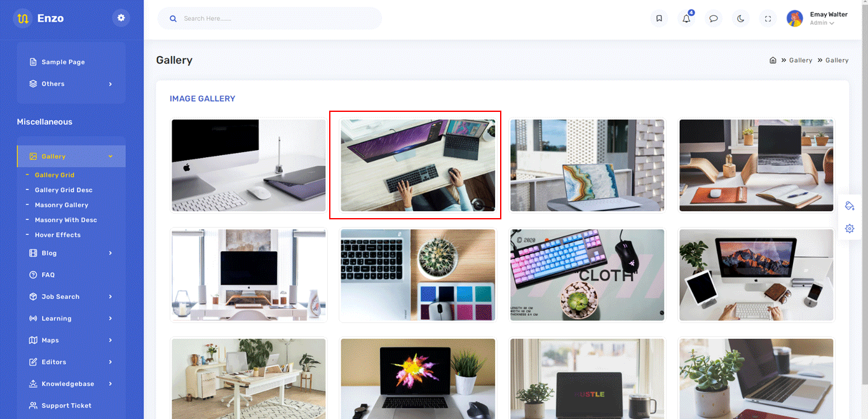Open the RGB keyboard CLOTH thumbnail

(x=587, y=275)
